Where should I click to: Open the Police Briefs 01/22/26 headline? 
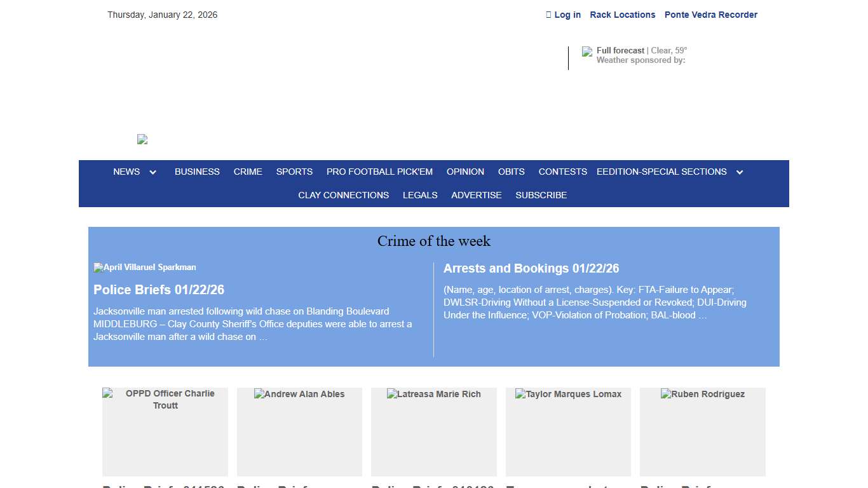(x=159, y=290)
